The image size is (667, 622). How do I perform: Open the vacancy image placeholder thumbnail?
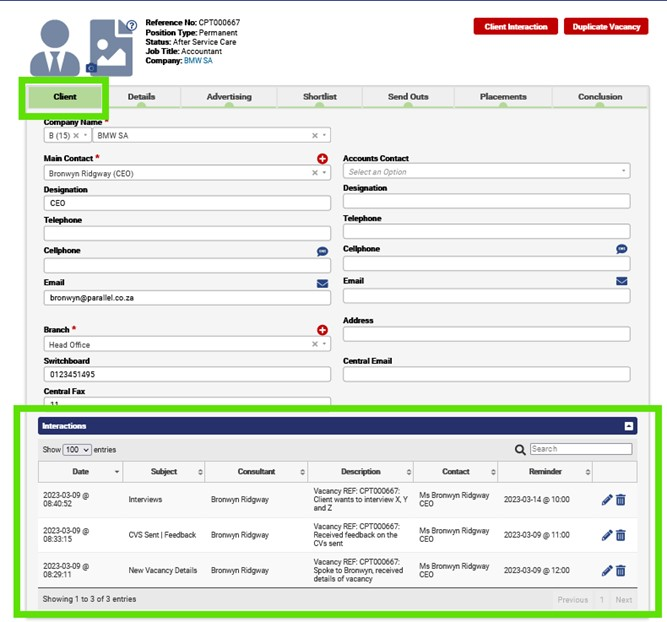112,48
